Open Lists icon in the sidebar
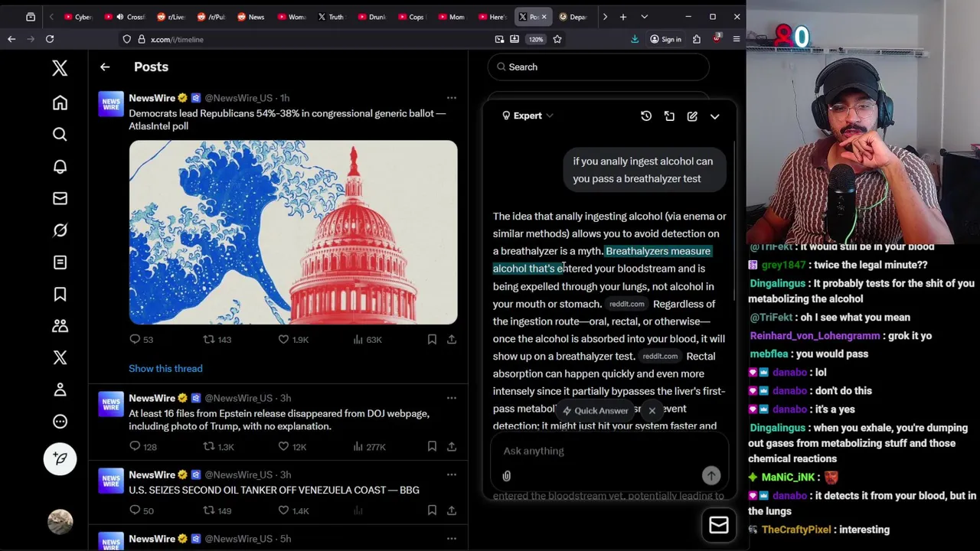980x551 pixels. point(60,262)
